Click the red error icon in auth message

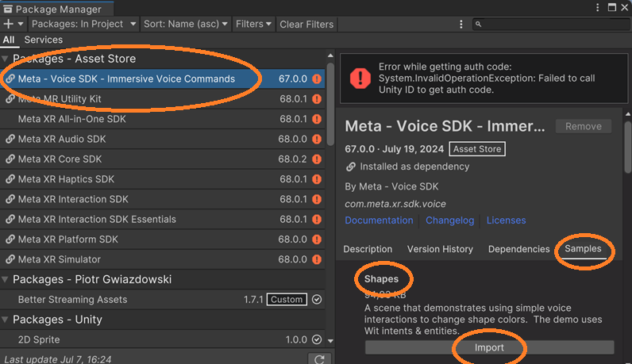[x=361, y=78]
